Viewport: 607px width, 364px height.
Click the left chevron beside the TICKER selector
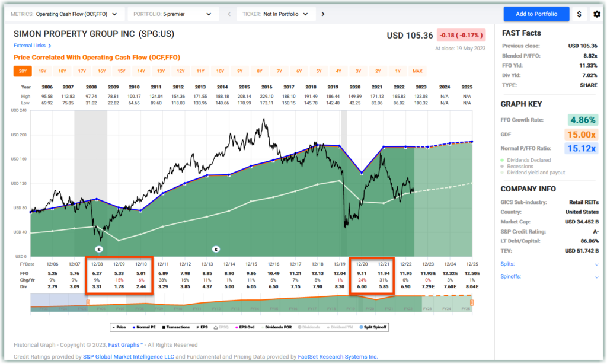point(229,14)
